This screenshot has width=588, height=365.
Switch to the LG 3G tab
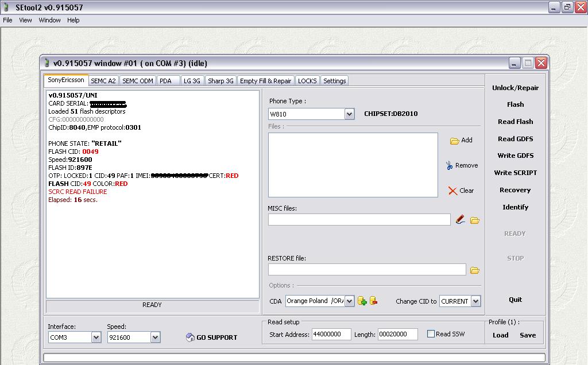(x=192, y=81)
